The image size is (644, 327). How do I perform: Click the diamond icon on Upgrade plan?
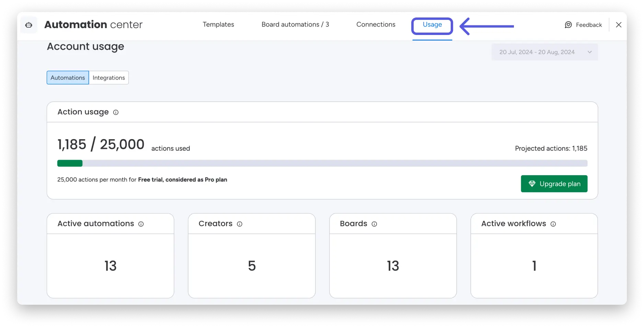(x=532, y=184)
